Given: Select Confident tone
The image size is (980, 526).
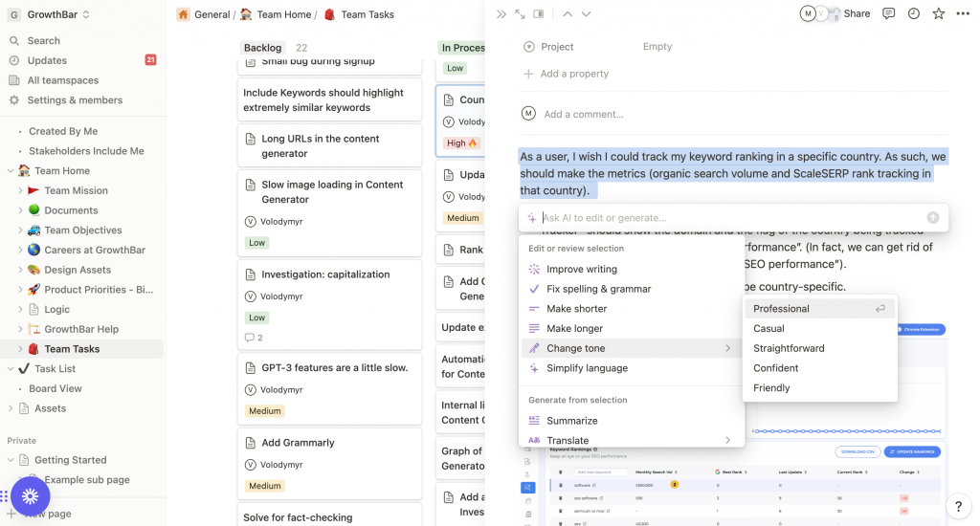Looking at the screenshot, I should point(820,368).
